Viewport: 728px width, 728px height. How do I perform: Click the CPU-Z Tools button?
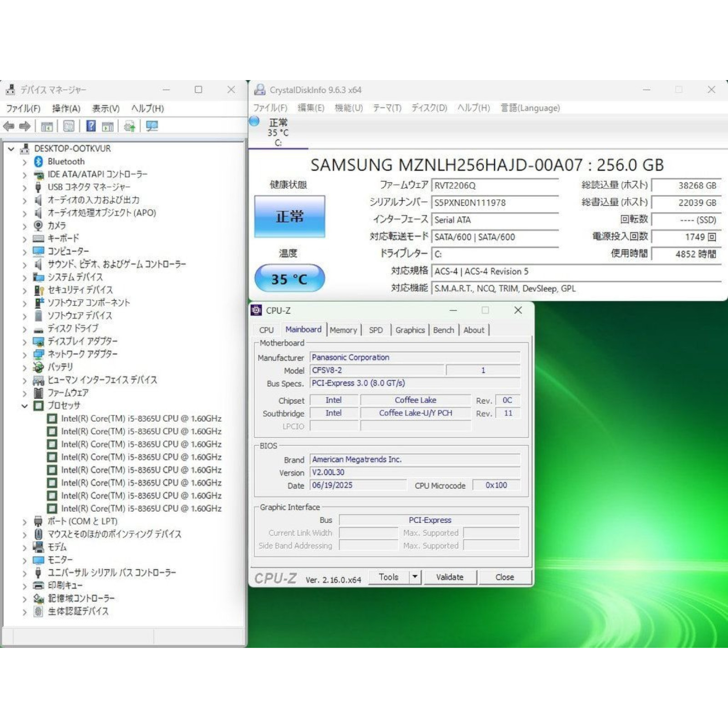click(x=389, y=577)
